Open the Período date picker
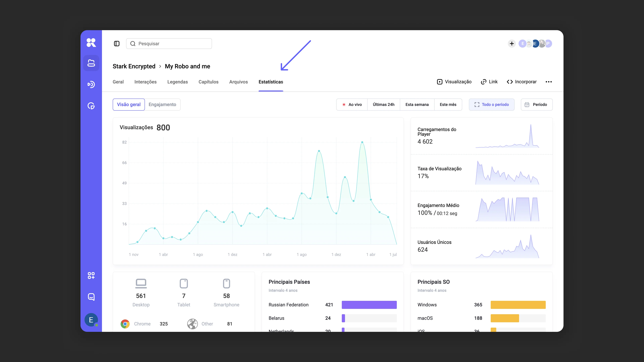 [536, 105]
